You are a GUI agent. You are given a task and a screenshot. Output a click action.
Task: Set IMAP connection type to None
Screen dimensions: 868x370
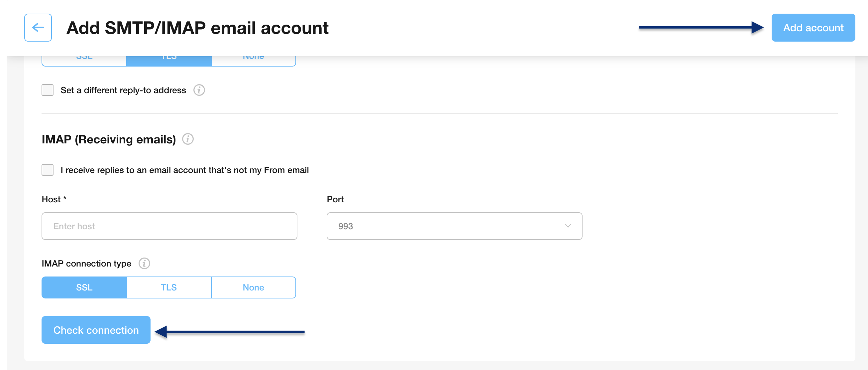(x=254, y=287)
